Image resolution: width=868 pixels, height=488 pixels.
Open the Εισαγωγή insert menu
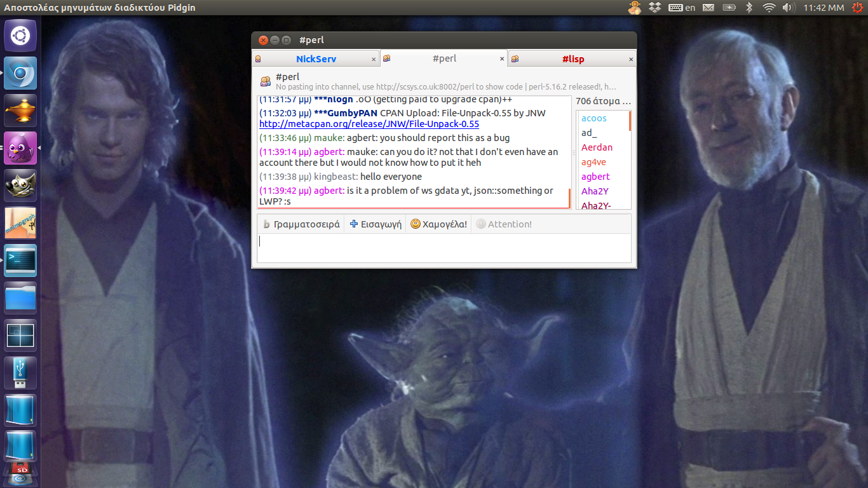click(375, 224)
